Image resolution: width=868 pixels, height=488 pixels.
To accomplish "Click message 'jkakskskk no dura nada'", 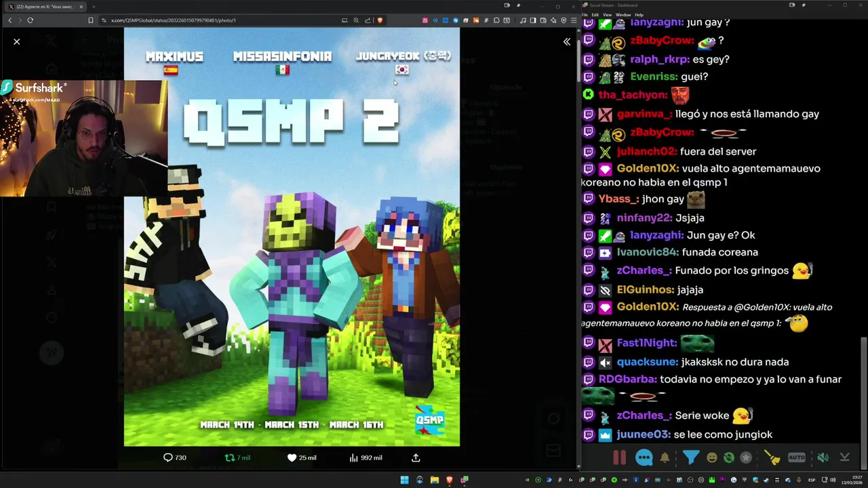I will (x=735, y=362).
